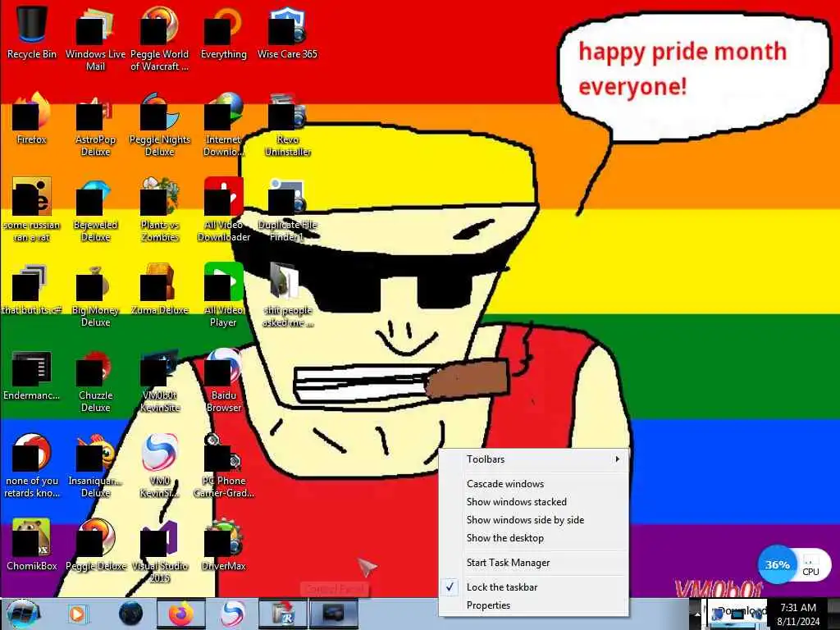The height and width of the screenshot is (630, 840).
Task: Select Visual Studio 2015 shortcut
Action: point(160,551)
